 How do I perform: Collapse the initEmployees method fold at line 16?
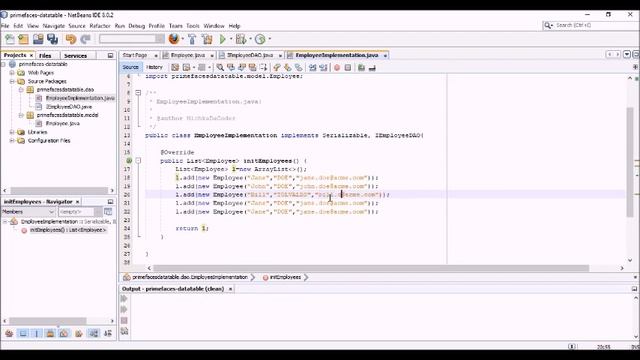(138, 161)
